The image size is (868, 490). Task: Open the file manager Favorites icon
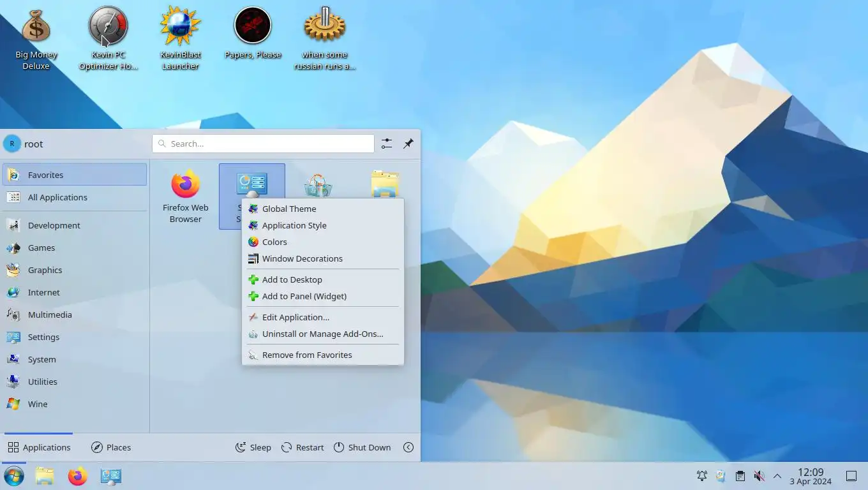[385, 184]
